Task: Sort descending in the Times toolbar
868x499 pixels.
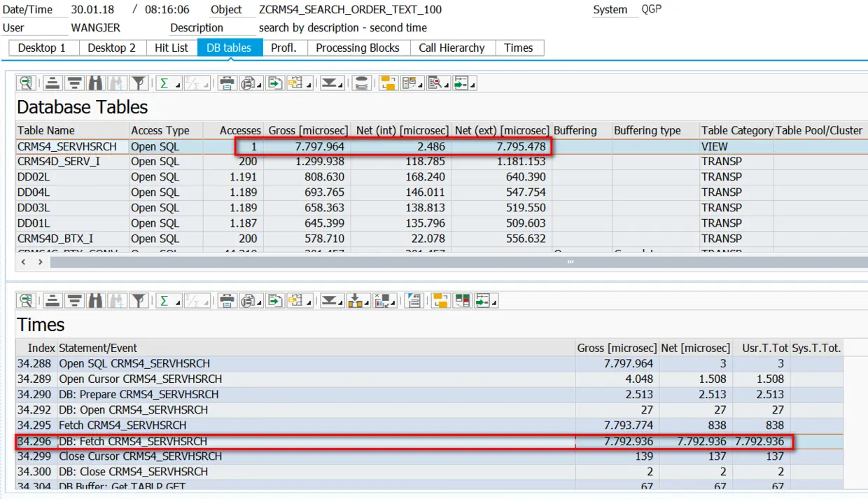Action: click(74, 301)
